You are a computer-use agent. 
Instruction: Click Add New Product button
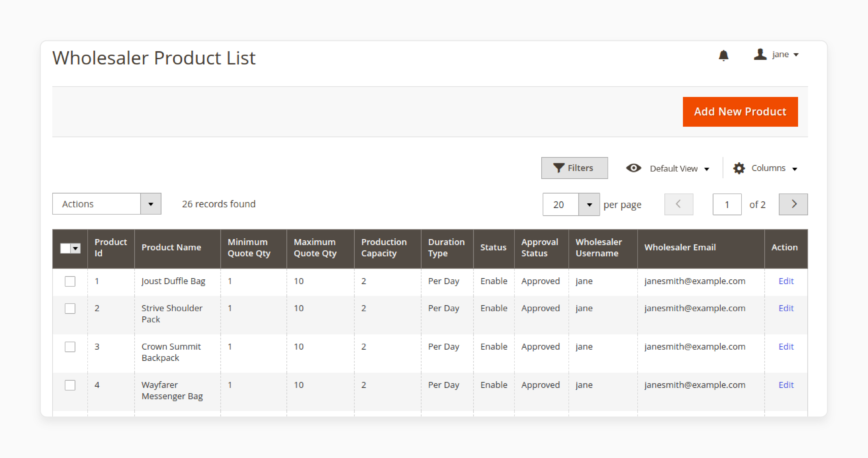click(740, 111)
